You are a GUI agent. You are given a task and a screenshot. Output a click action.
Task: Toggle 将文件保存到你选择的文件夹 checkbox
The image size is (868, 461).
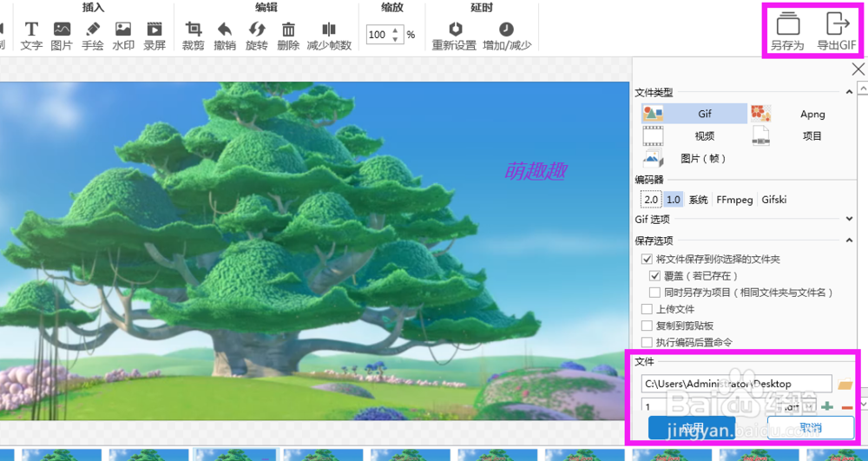point(647,259)
